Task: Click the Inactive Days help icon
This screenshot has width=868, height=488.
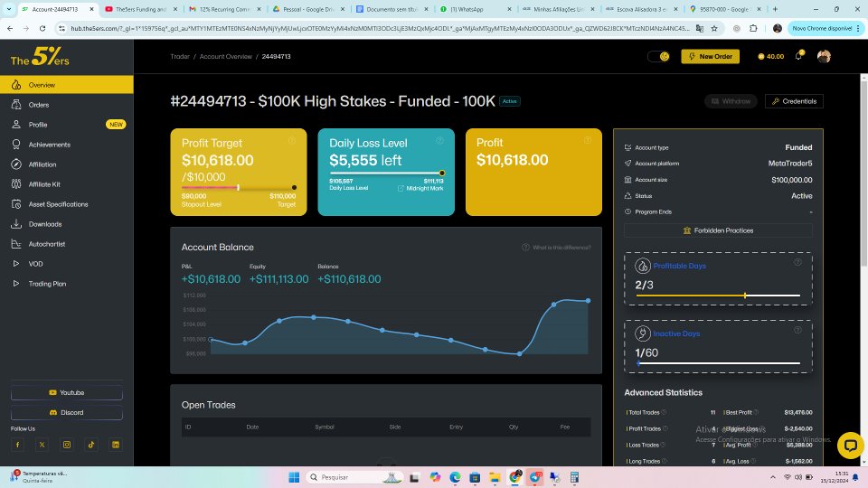Action: point(797,331)
